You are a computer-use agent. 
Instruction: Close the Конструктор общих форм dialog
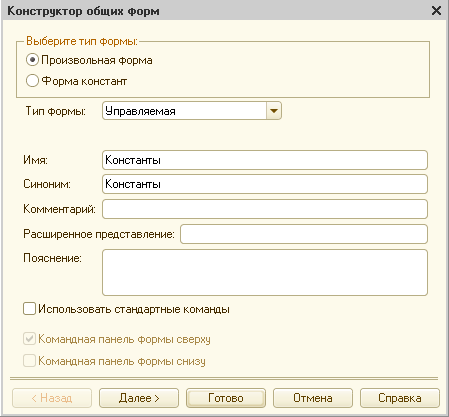(x=436, y=11)
